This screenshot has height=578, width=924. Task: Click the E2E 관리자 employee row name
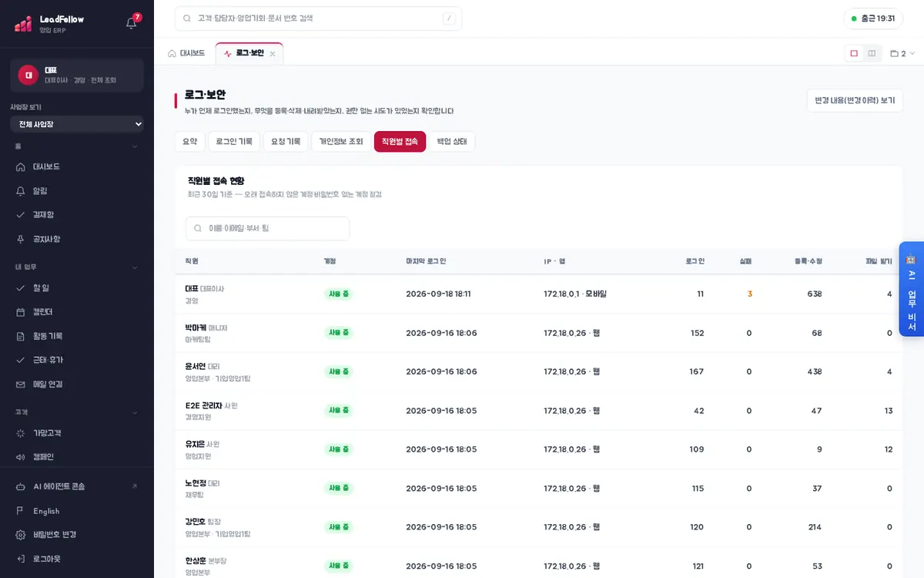coord(203,405)
